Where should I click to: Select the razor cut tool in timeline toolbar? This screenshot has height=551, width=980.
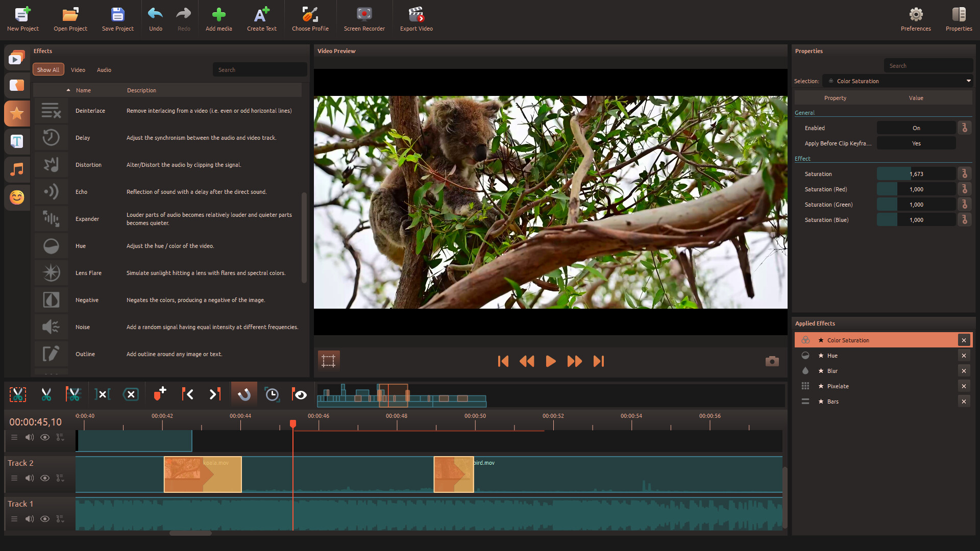click(46, 394)
